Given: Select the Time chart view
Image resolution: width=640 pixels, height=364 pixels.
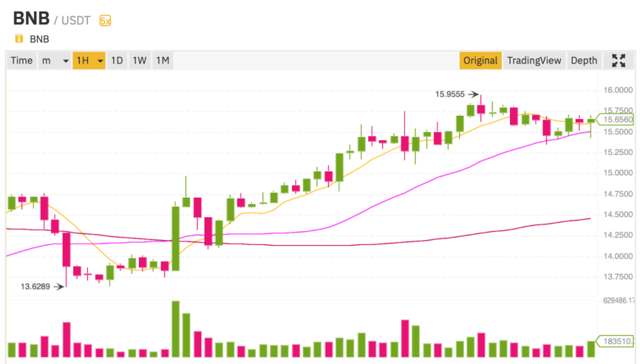Looking at the screenshot, I should coord(22,61).
